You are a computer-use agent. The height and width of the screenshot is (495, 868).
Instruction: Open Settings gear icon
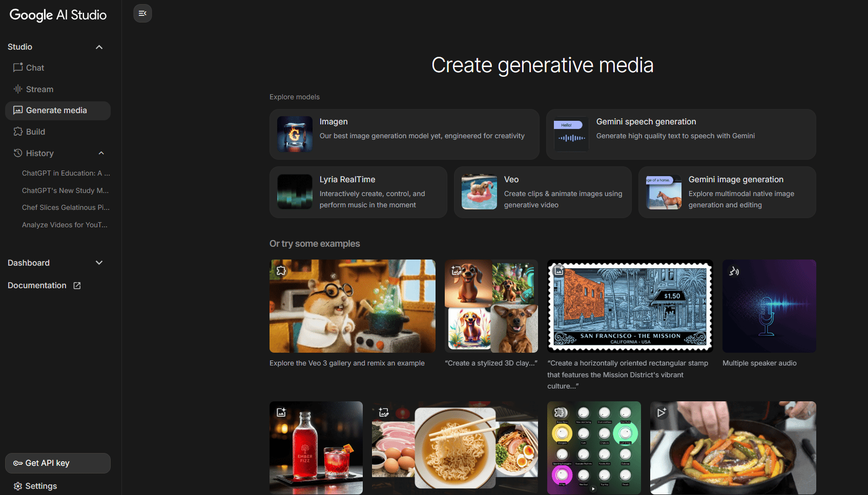(x=18, y=486)
